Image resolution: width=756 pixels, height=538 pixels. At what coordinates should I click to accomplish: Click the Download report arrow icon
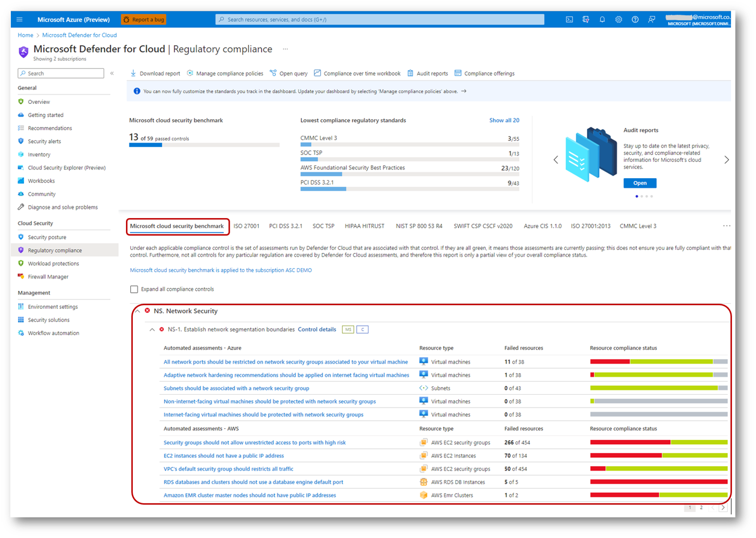tap(133, 73)
